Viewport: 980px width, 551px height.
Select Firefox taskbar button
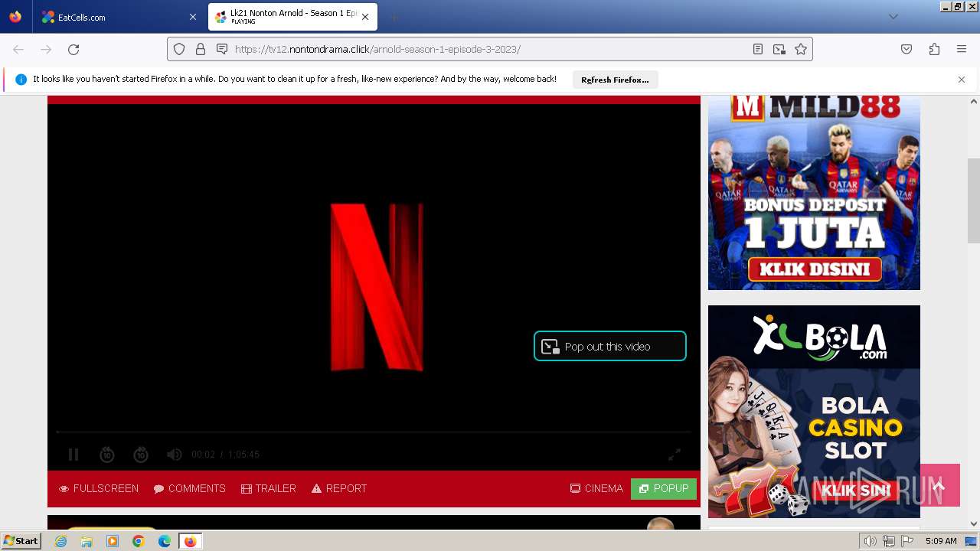pyautogui.click(x=190, y=541)
